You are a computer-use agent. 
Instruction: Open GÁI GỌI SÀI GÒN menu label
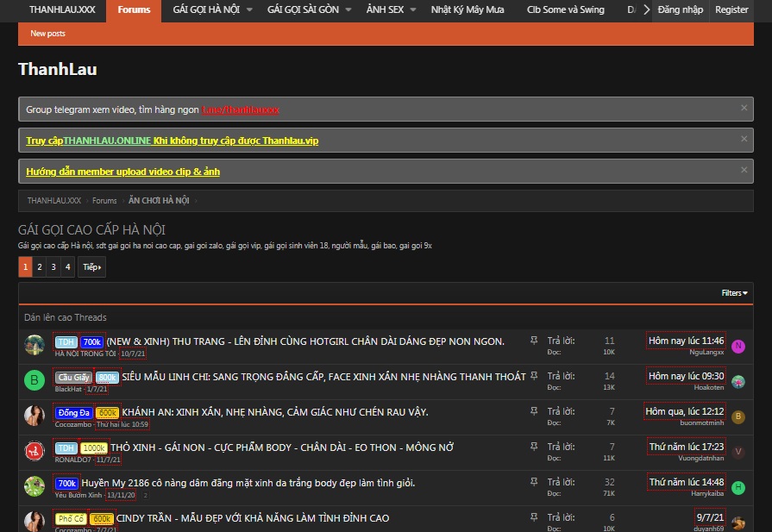tap(303, 9)
